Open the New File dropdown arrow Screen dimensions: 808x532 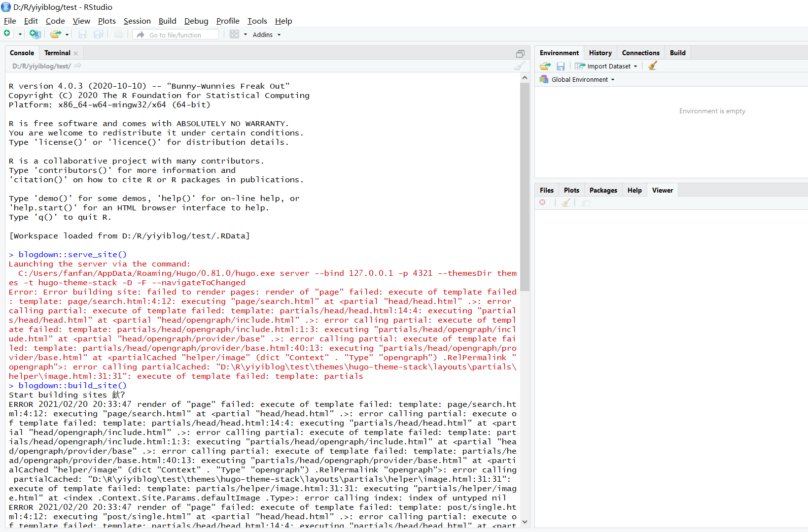click(x=20, y=34)
